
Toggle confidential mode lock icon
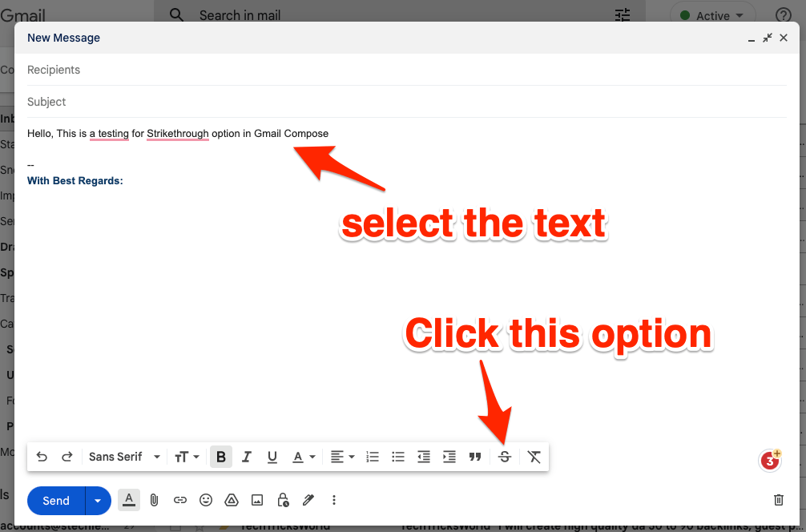[x=283, y=500]
